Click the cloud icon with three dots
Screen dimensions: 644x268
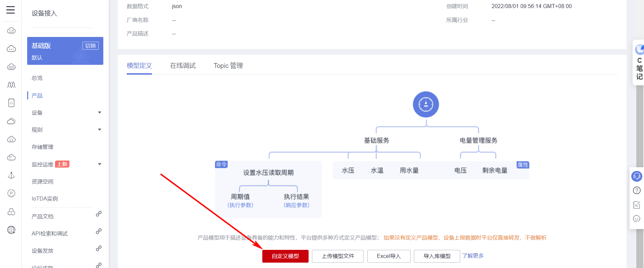[x=11, y=49]
